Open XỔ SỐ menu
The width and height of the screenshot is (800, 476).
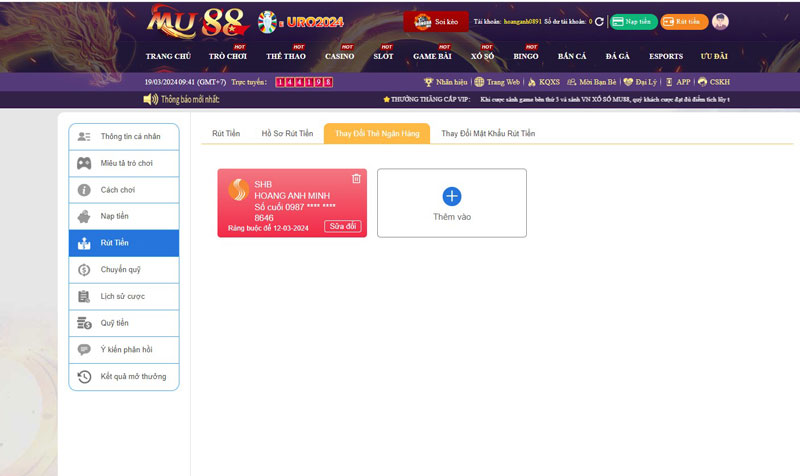point(482,56)
